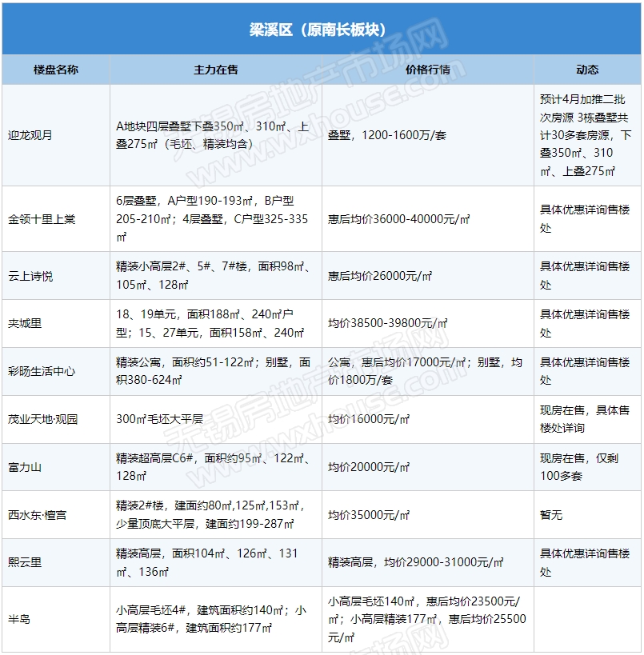
Task: Select price 均价35000元/㎡
Action: coord(428,515)
